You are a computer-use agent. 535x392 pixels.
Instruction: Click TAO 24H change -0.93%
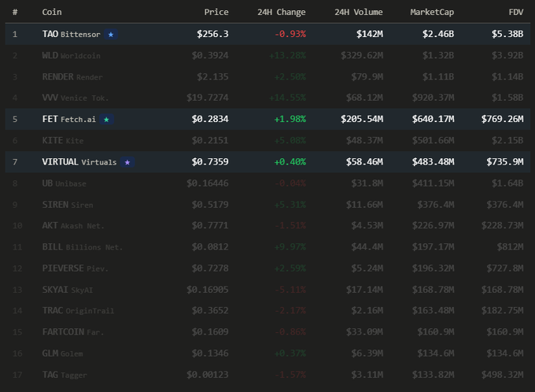290,34
